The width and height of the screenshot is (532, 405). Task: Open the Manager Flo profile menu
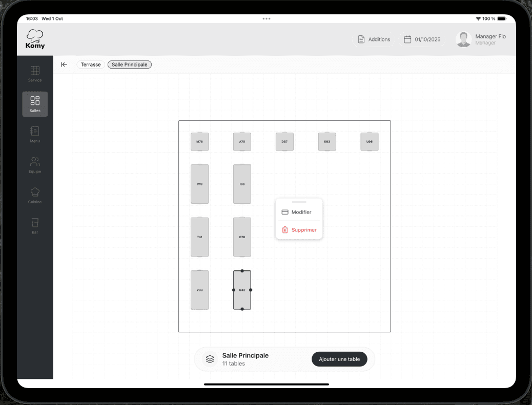pos(481,39)
